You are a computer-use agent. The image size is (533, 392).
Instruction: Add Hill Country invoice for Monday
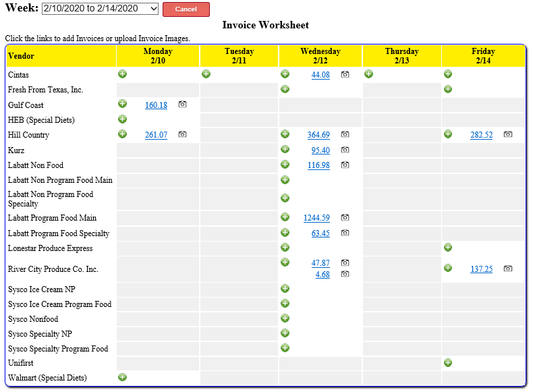coord(122,134)
